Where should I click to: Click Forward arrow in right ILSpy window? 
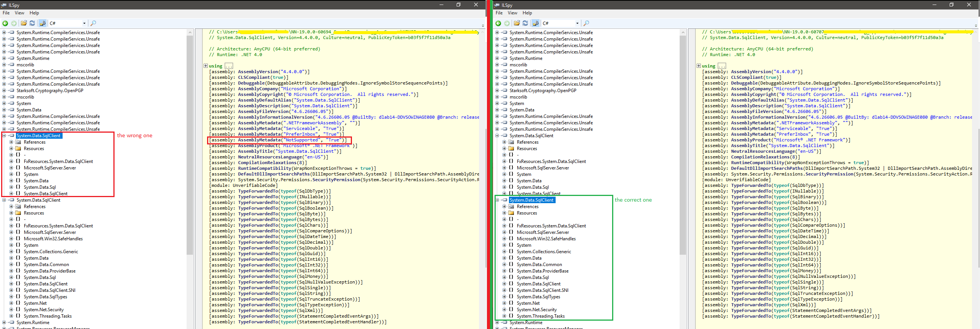pos(507,23)
